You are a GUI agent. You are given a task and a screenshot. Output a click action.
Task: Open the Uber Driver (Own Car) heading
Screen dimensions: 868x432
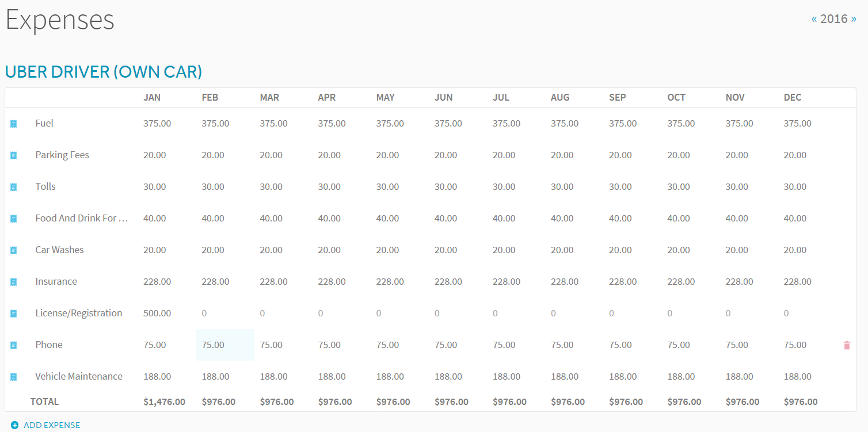click(x=104, y=72)
